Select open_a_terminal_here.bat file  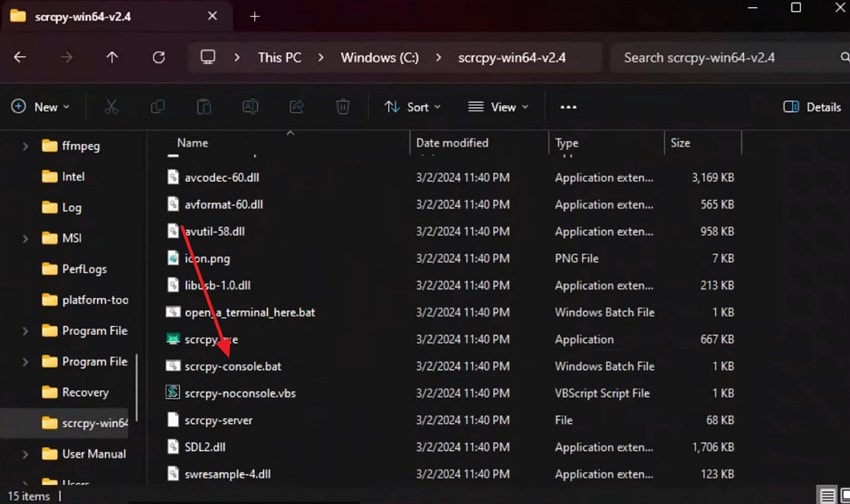pos(249,312)
